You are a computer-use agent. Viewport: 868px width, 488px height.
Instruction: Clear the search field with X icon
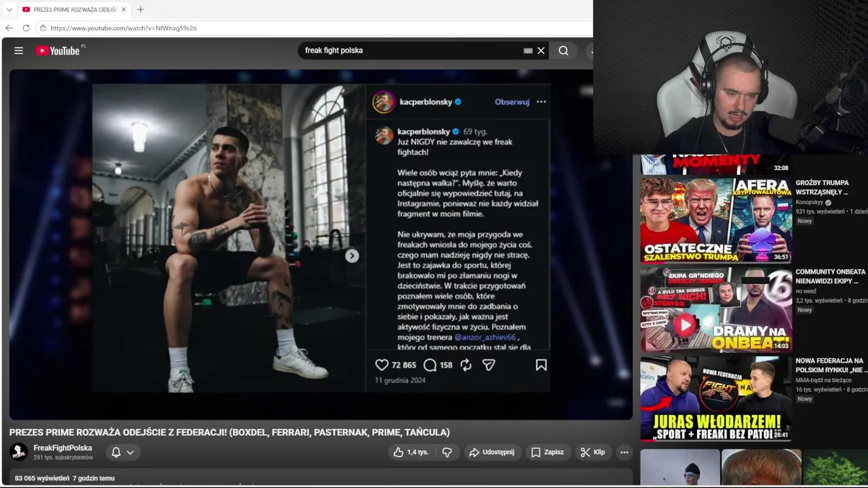541,51
